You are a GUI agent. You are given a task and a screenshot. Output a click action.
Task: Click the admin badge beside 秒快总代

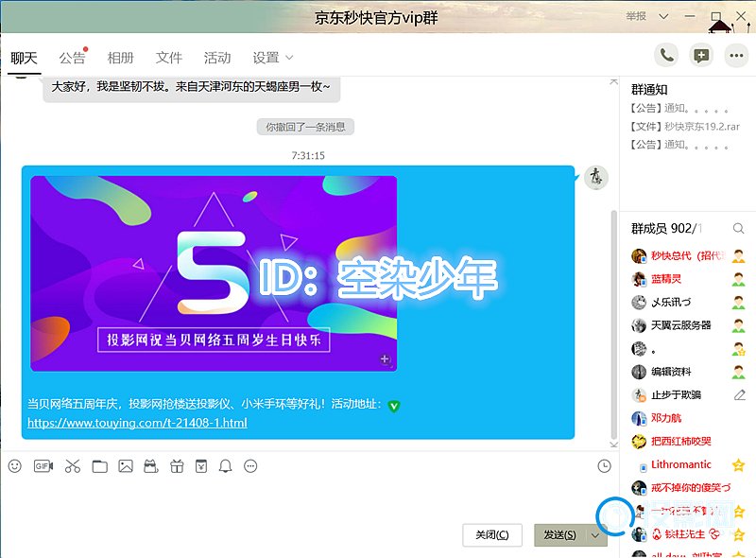click(738, 256)
